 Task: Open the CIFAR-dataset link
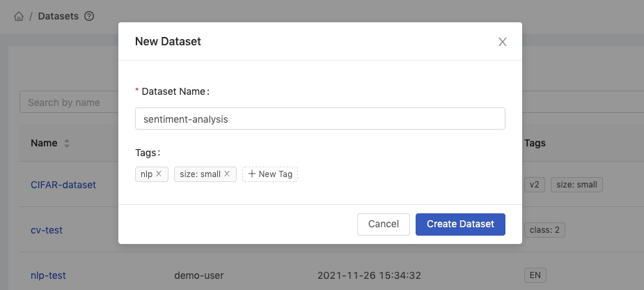click(x=63, y=185)
